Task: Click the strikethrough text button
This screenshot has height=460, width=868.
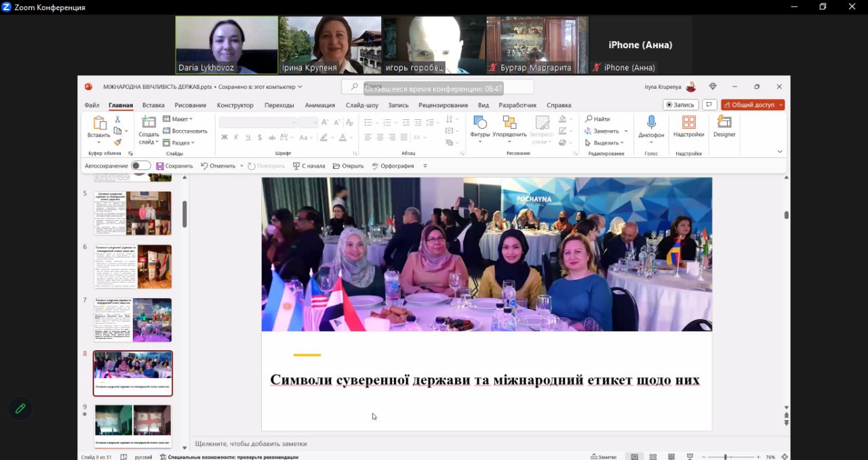Action: pos(272,137)
